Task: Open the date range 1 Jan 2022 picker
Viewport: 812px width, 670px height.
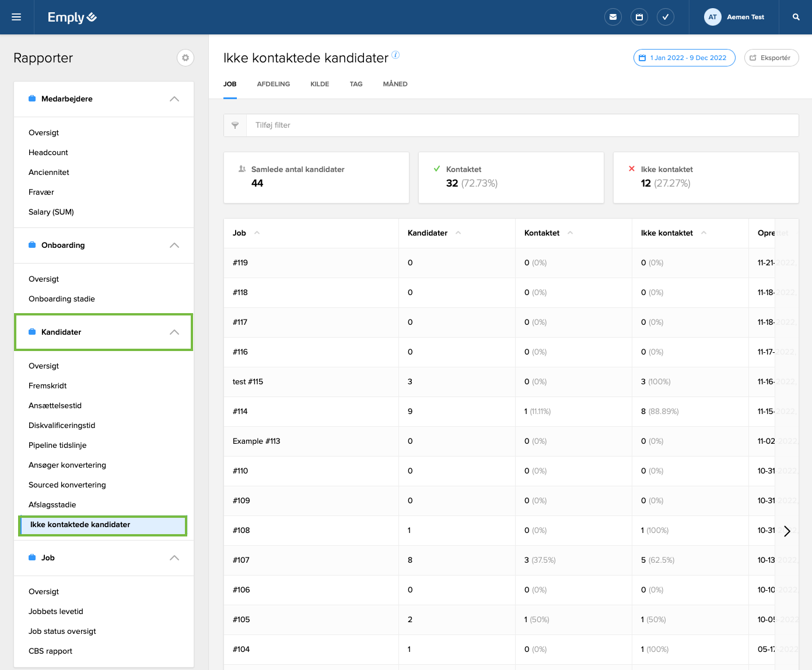Action: point(684,58)
